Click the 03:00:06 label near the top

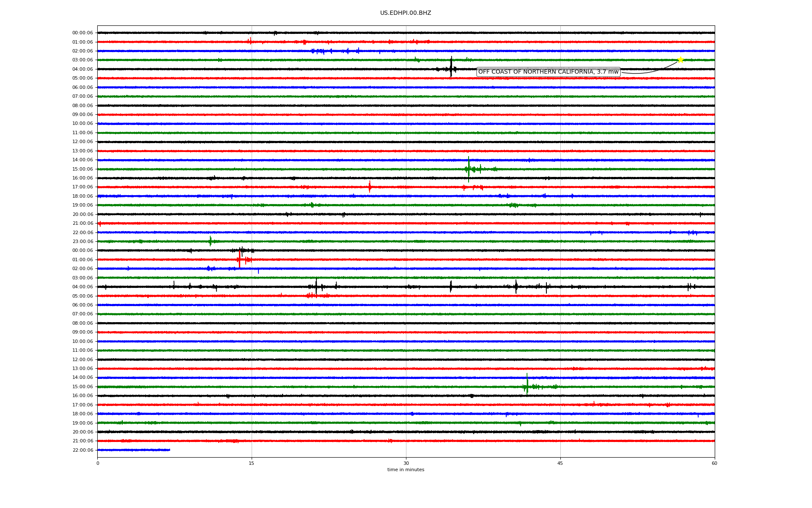[x=82, y=60]
